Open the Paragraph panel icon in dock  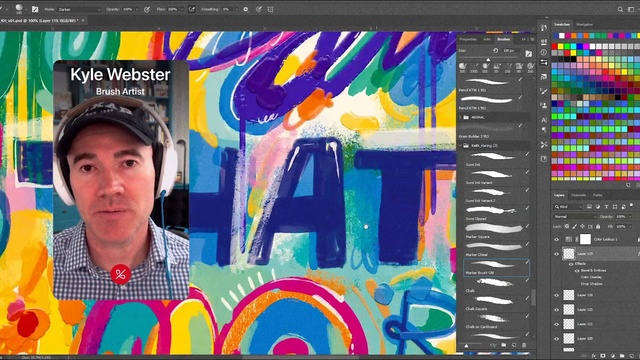pyautogui.click(x=544, y=129)
